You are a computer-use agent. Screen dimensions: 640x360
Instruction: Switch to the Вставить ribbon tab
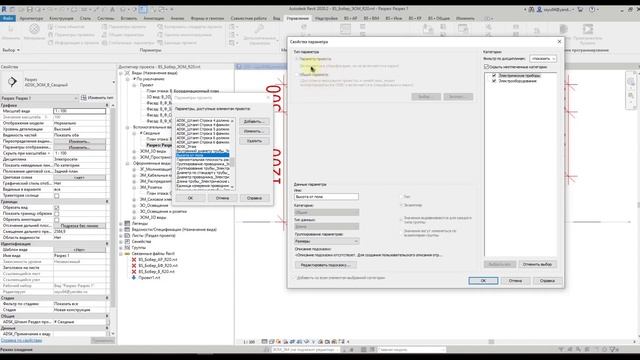tap(129, 18)
